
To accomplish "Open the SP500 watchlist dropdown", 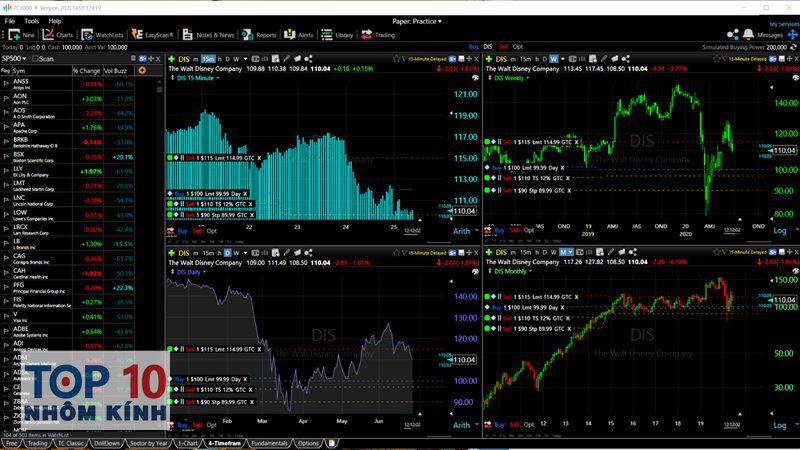I will (x=14, y=59).
